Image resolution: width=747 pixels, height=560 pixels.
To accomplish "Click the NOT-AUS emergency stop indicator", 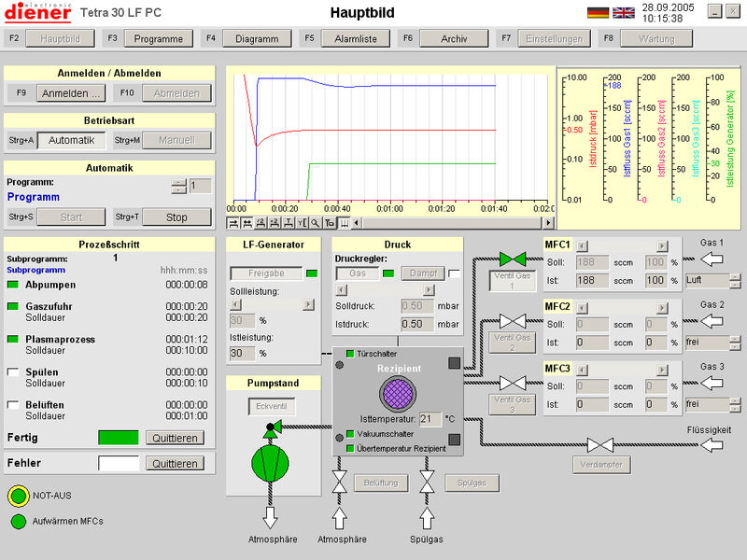I will point(19,496).
